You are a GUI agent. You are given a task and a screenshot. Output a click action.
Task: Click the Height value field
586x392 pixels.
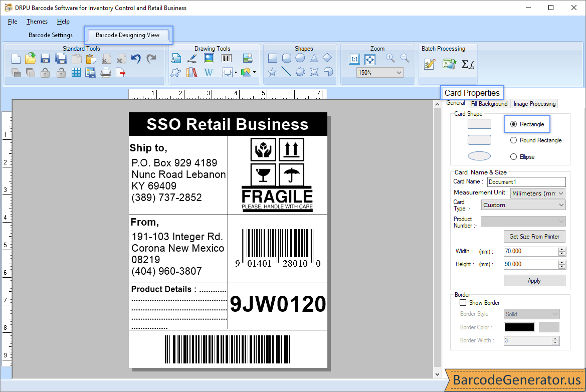[x=531, y=264]
